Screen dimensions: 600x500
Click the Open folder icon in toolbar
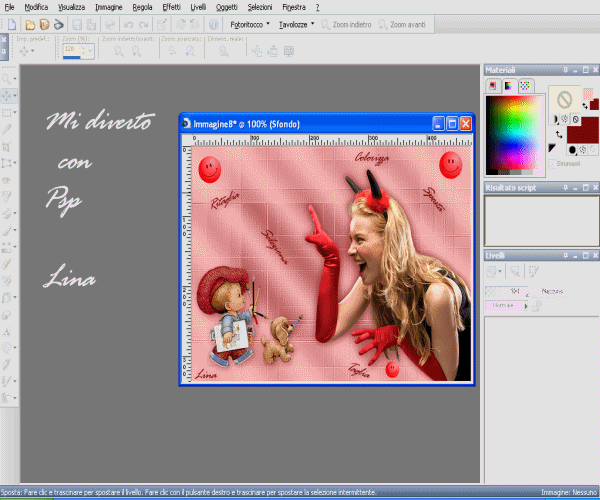tap(30, 22)
